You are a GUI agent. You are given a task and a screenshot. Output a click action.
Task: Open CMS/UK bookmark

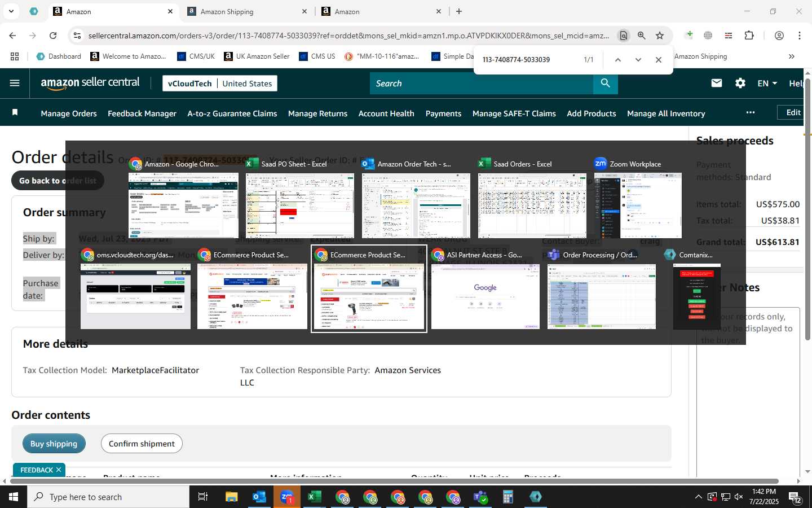coord(196,56)
